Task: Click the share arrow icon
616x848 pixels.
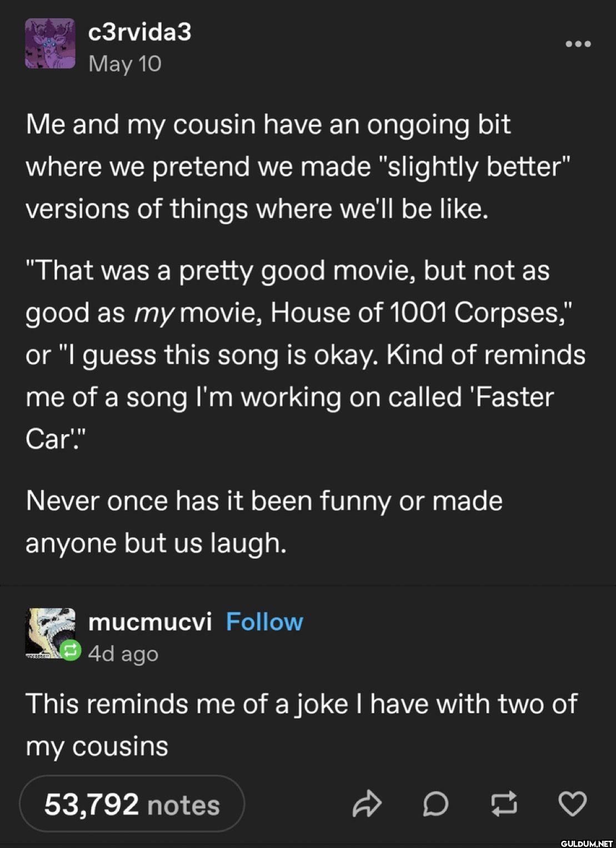Action: 367,804
